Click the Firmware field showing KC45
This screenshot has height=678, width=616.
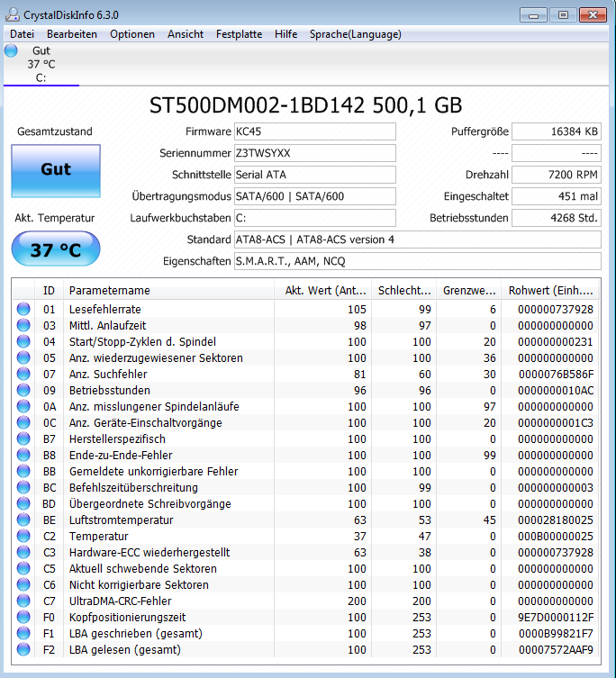[x=315, y=131]
